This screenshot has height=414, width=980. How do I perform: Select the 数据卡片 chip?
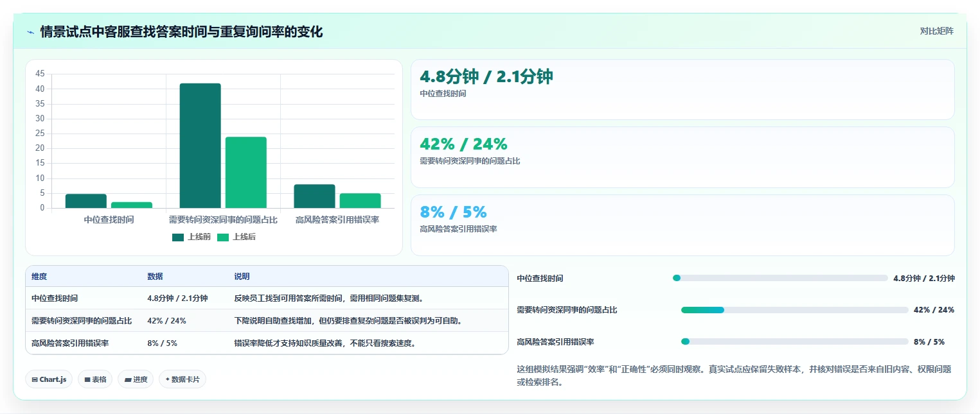pos(183,379)
